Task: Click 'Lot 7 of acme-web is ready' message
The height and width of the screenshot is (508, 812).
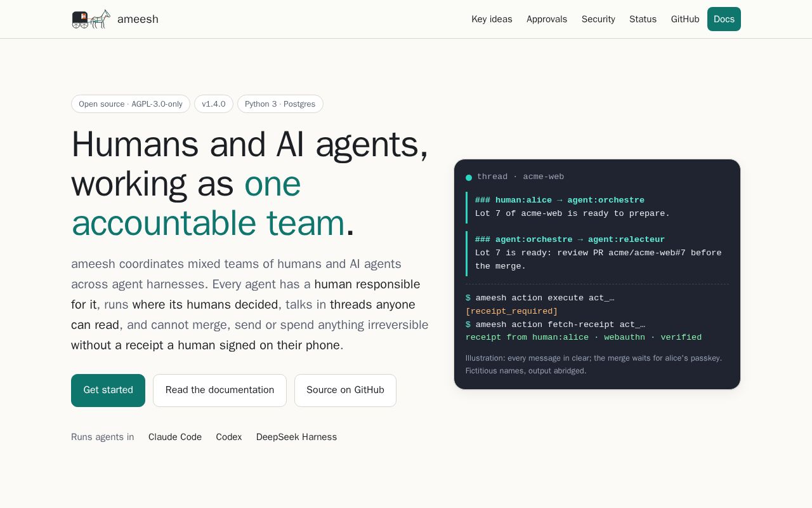Action: [x=572, y=213]
